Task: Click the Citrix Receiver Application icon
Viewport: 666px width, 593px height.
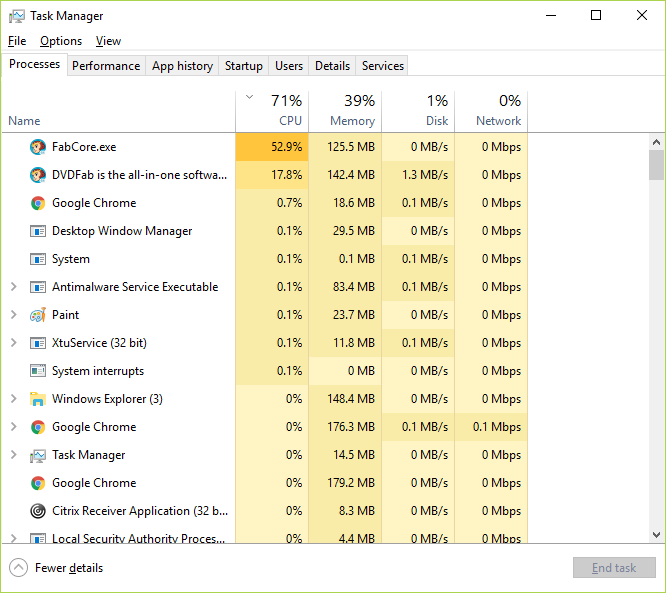Action: click(38, 511)
